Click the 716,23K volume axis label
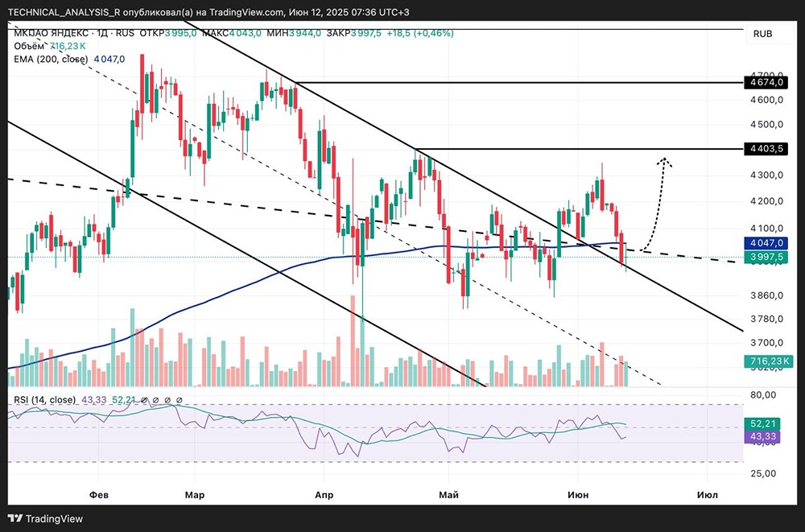Viewport: 805px width, 532px height. (767, 361)
